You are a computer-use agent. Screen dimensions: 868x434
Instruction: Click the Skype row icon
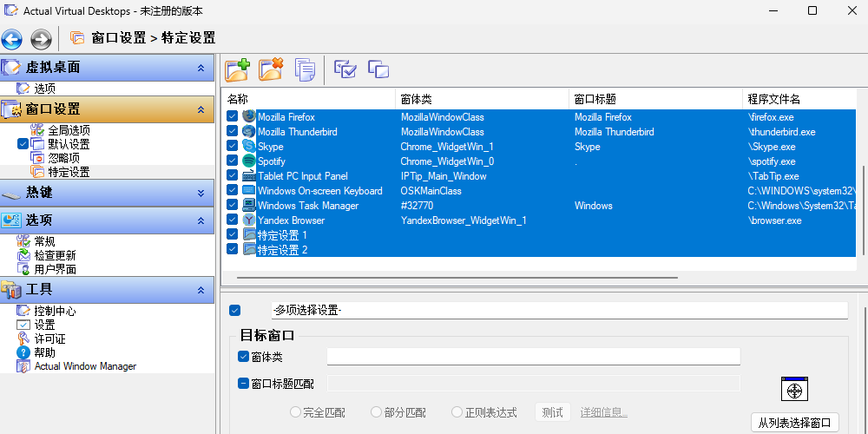click(x=248, y=146)
